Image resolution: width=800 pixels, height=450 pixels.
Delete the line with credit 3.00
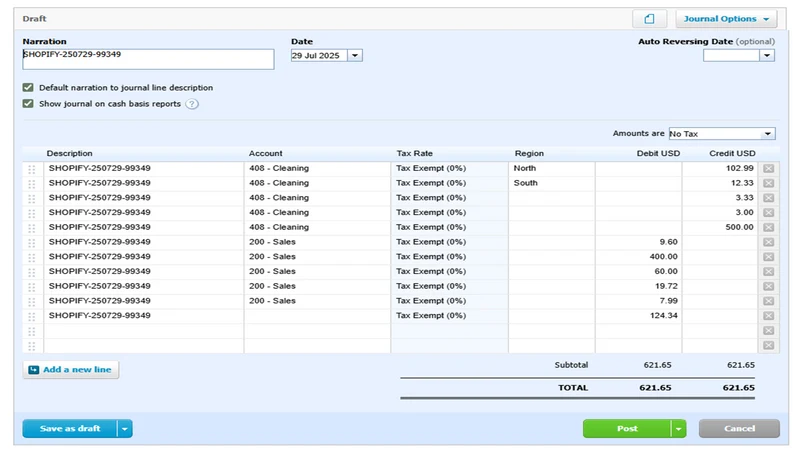768,213
